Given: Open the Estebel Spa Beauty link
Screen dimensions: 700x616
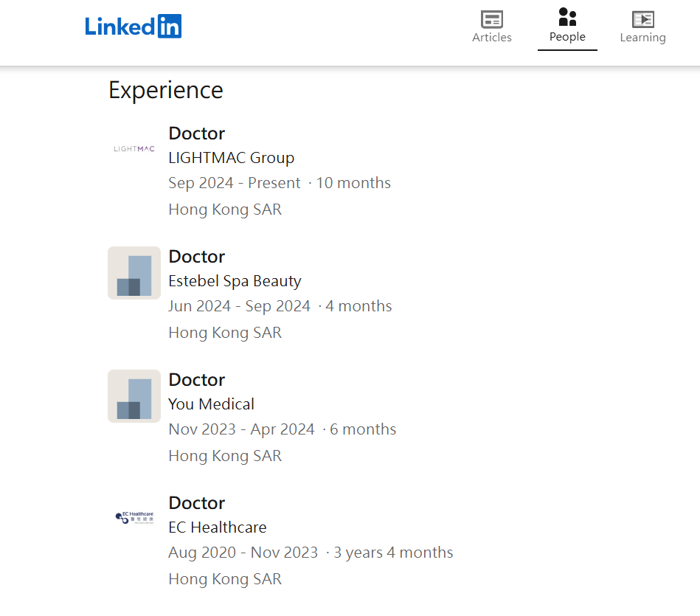Looking at the screenshot, I should click(x=234, y=280).
